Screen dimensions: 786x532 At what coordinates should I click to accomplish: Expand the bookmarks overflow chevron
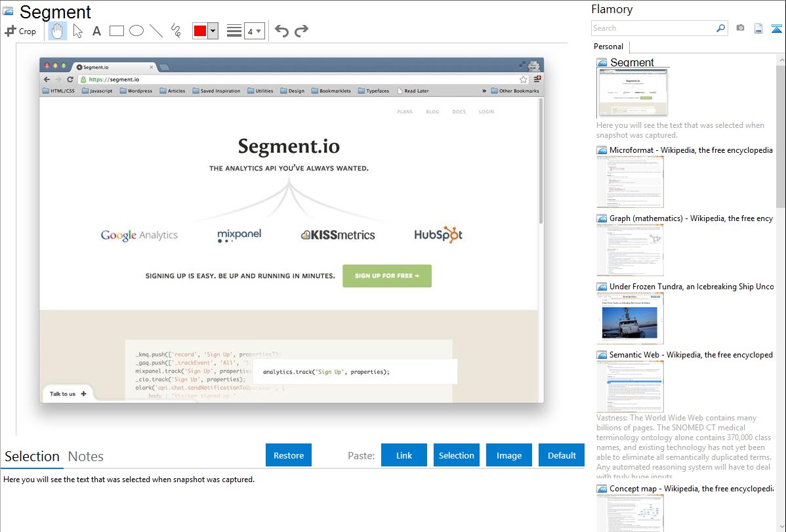484,91
